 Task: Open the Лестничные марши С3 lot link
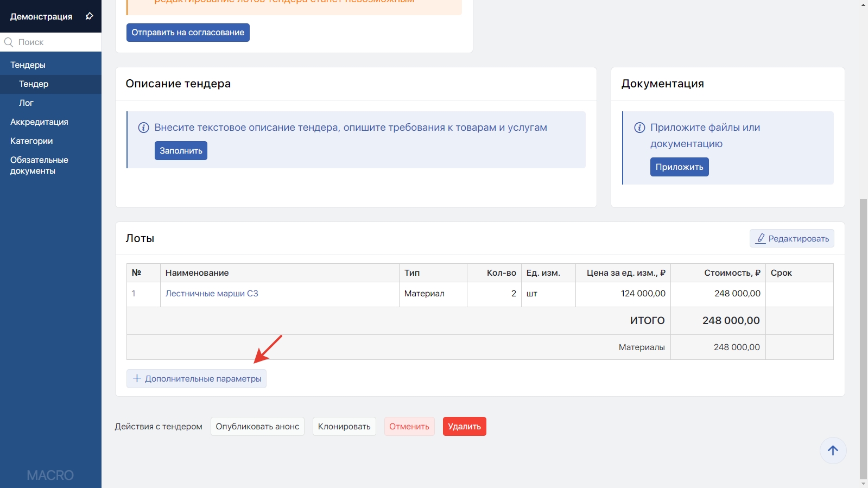point(212,294)
